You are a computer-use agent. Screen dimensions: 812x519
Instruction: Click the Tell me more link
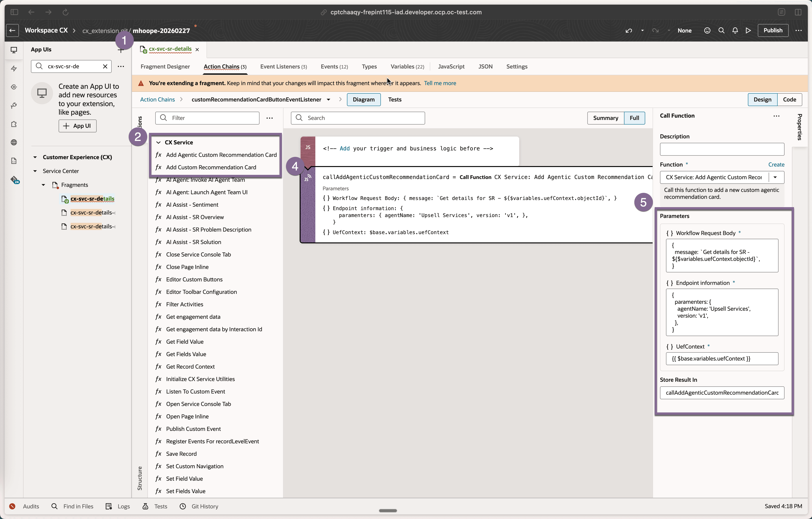tap(440, 83)
